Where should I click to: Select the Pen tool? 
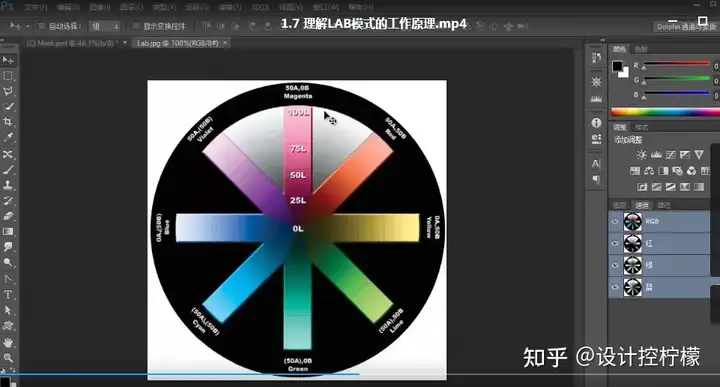(x=8, y=279)
